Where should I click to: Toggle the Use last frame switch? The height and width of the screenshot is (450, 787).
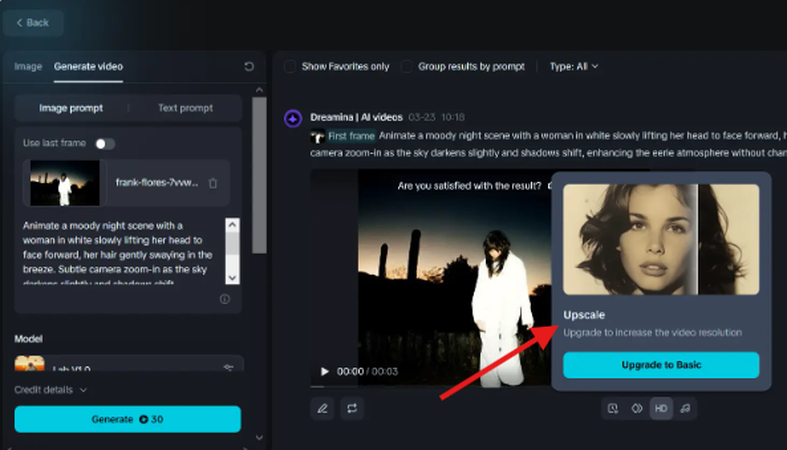point(104,143)
